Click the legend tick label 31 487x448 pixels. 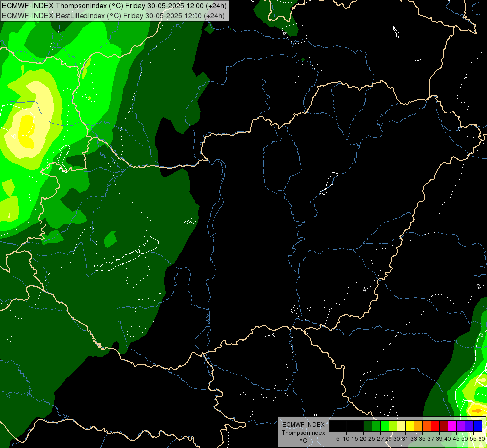(405, 439)
